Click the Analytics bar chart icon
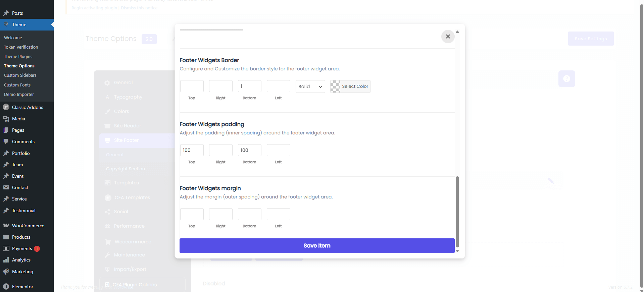This screenshot has width=644, height=292. click(6, 260)
